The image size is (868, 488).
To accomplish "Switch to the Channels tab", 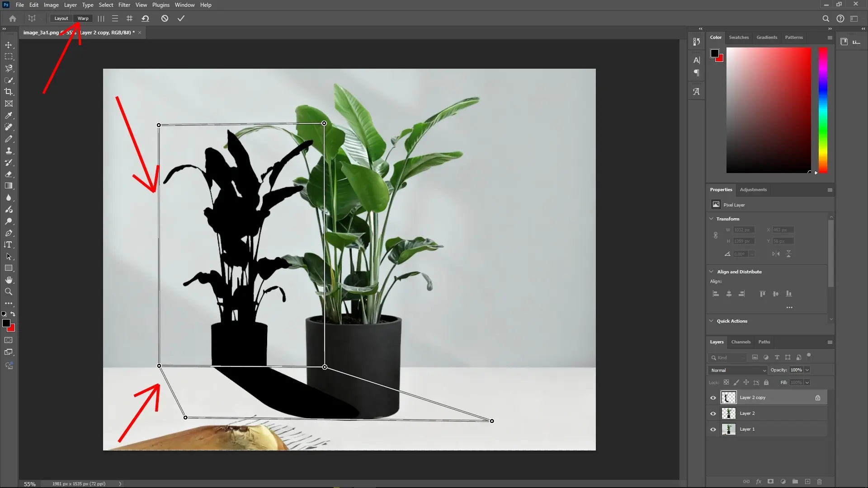I will [x=741, y=342].
